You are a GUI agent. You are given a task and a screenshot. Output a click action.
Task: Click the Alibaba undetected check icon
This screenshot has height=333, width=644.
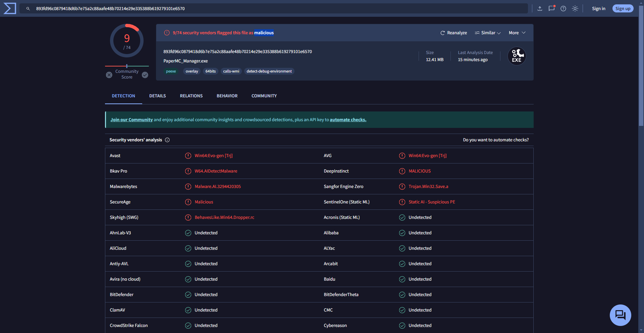[x=402, y=233]
